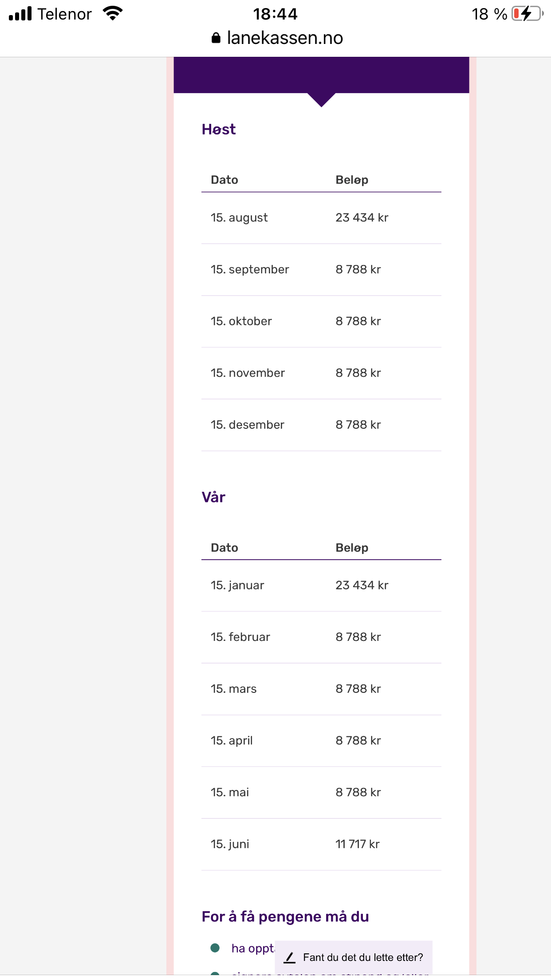Screen dimensions: 551x980
Task: Select the '15. juni' date cell
Action: [230, 844]
